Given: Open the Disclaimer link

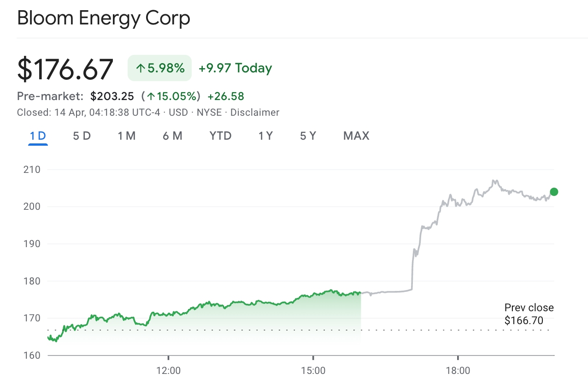Looking at the screenshot, I should [255, 112].
